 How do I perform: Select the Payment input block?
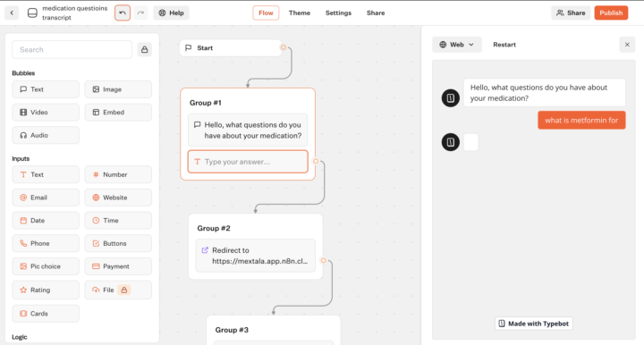(x=118, y=266)
